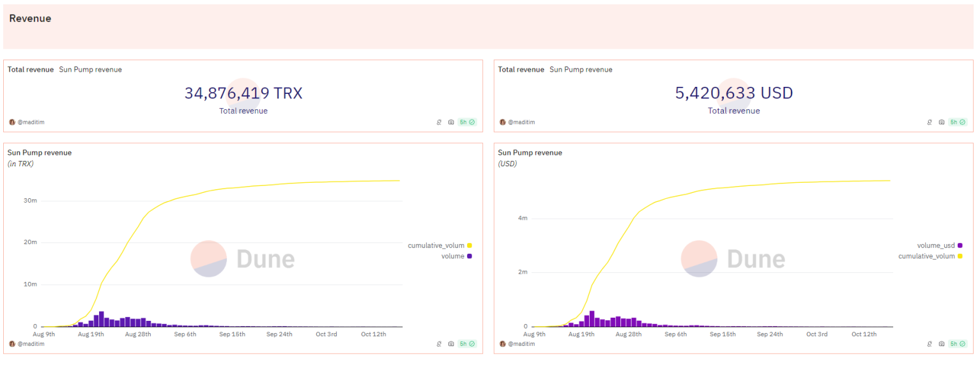The height and width of the screenshot is (388, 980).
Task: Open query link icon below TRX revenue chart
Action: [439, 344]
